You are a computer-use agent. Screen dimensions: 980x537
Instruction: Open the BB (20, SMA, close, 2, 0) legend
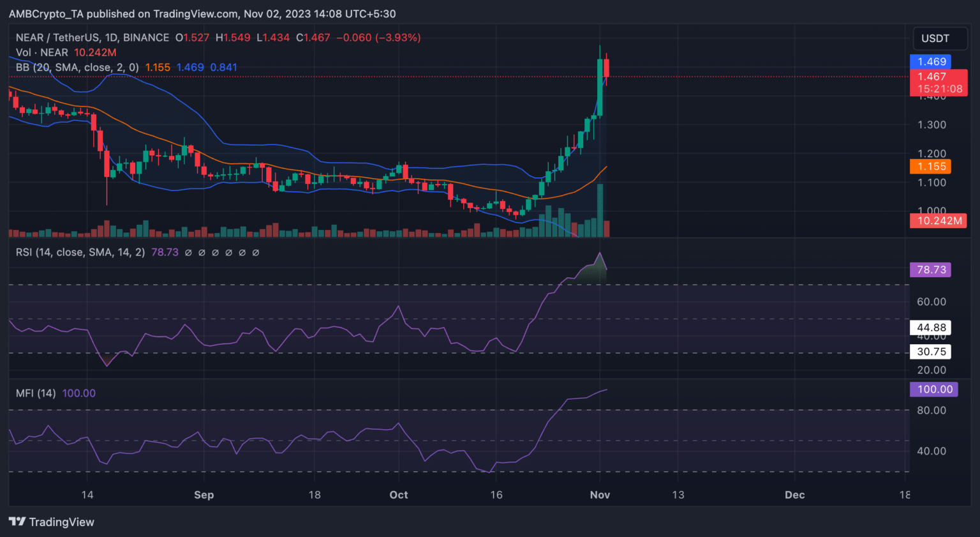click(x=77, y=68)
